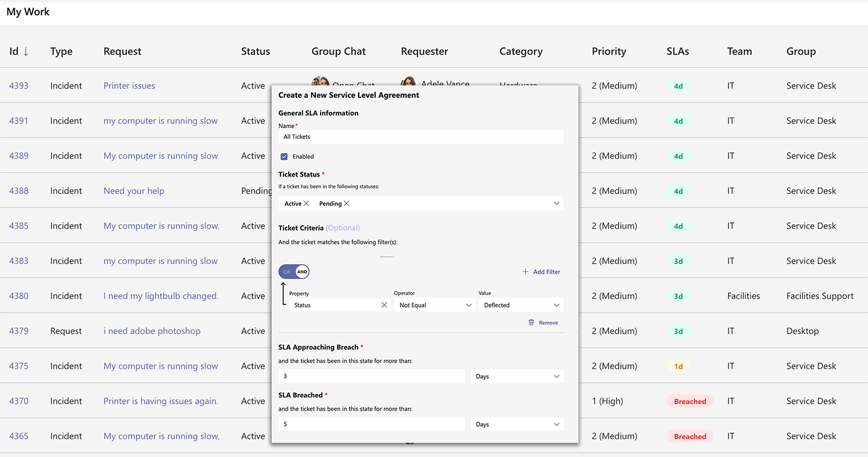Click the plus icon for Add Filter
Viewport: 868px width, 457px height.
[x=525, y=272]
